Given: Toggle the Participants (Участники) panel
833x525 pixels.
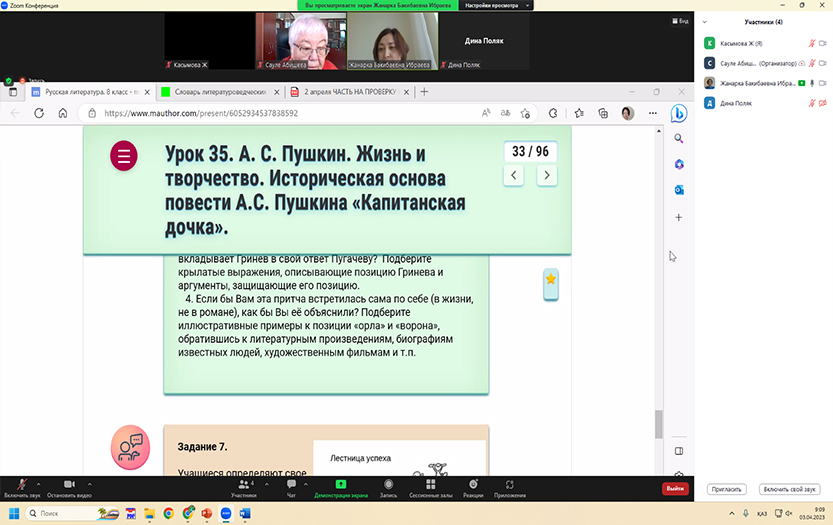Looking at the screenshot, I should 243,487.
